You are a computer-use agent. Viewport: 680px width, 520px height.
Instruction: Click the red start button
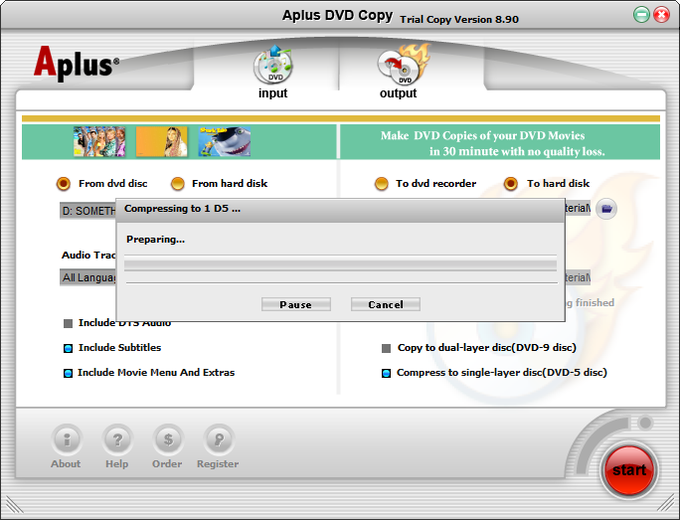629,470
